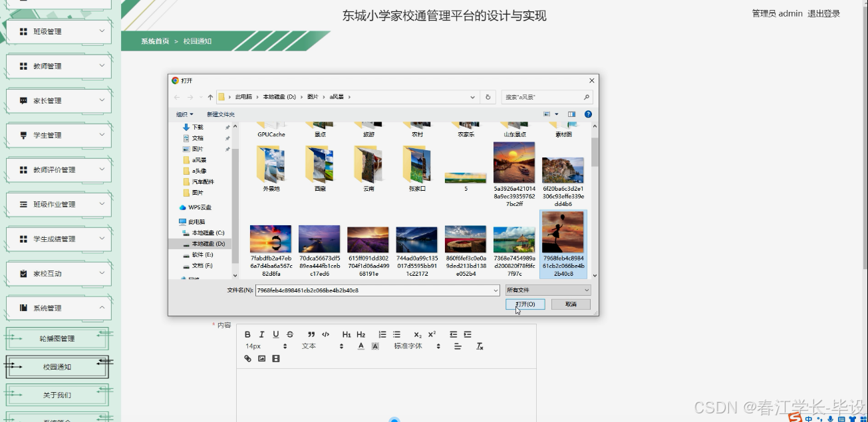The width and height of the screenshot is (868, 422).
Task: Open the 家校互动 sidebar menu
Action: (x=59, y=273)
